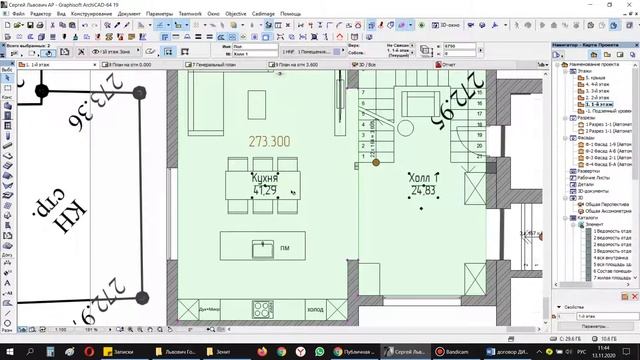Collapse the Каталоги tree node

pos(566,218)
